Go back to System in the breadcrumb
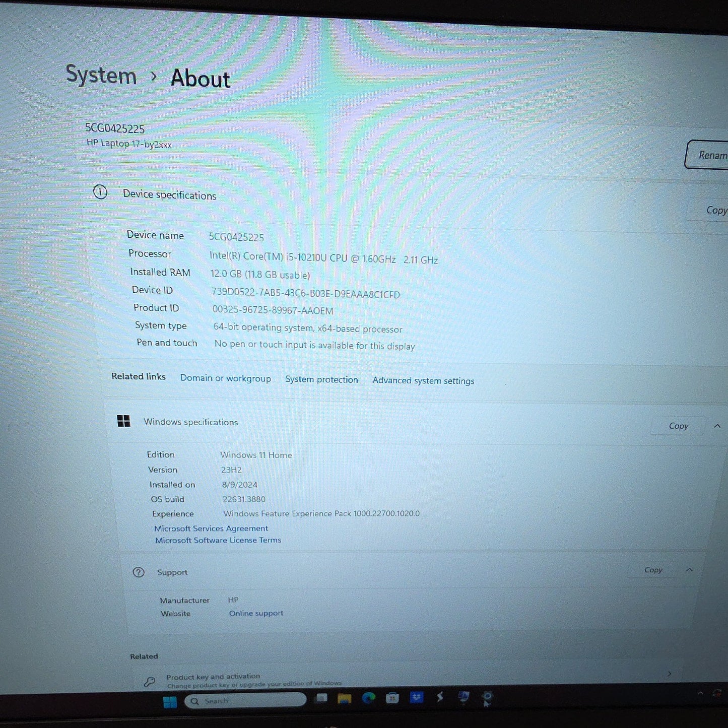Screen dimensions: 728x728 pos(101,75)
